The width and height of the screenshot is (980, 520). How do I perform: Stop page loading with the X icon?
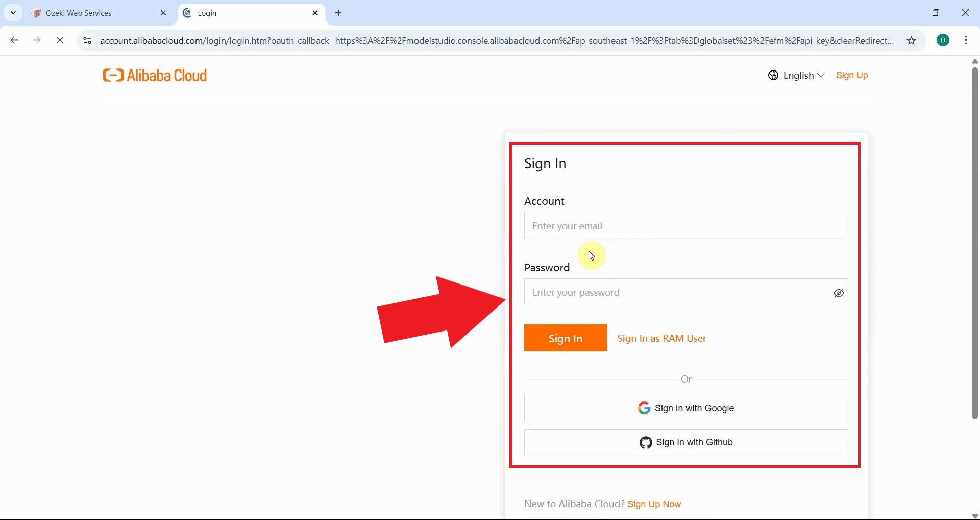[60, 40]
